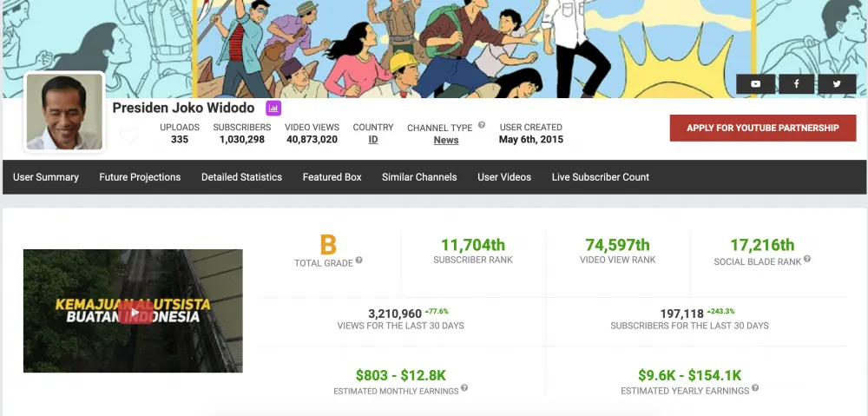Open the Facebook icon button
Screen dimensions: 868x416
[796, 83]
